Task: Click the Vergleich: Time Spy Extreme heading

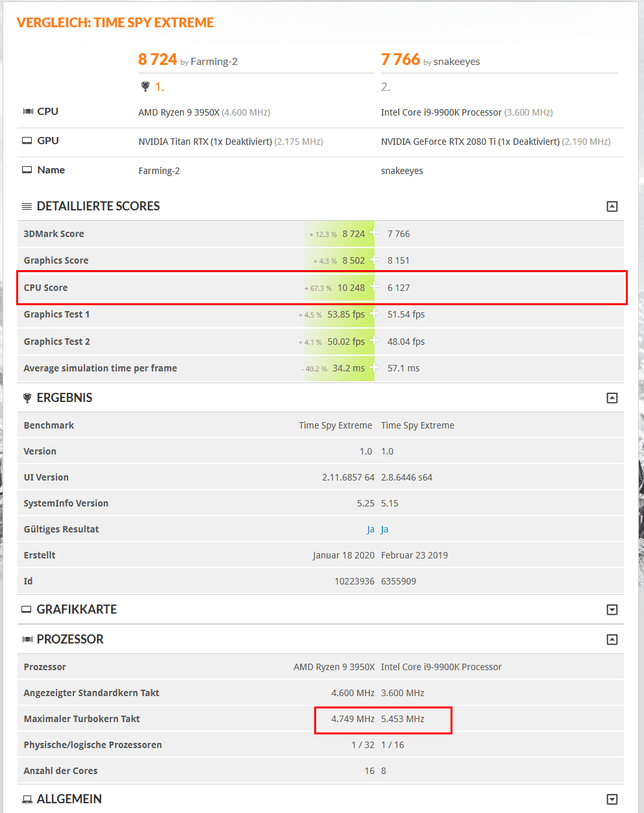Action: tap(116, 23)
